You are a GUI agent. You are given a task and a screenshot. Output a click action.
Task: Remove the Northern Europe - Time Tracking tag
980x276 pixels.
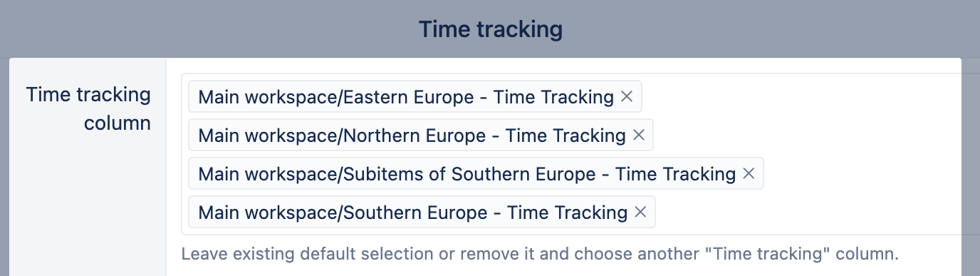(x=639, y=135)
